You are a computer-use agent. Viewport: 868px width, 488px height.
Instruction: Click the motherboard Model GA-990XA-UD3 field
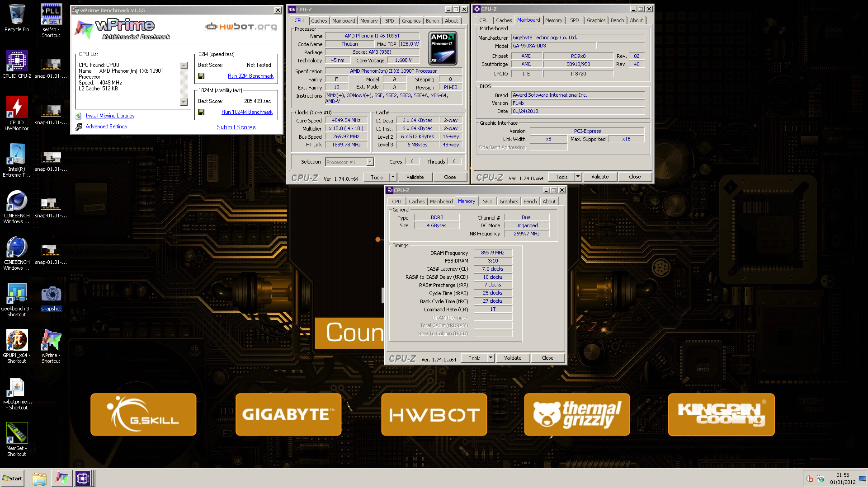click(x=554, y=46)
